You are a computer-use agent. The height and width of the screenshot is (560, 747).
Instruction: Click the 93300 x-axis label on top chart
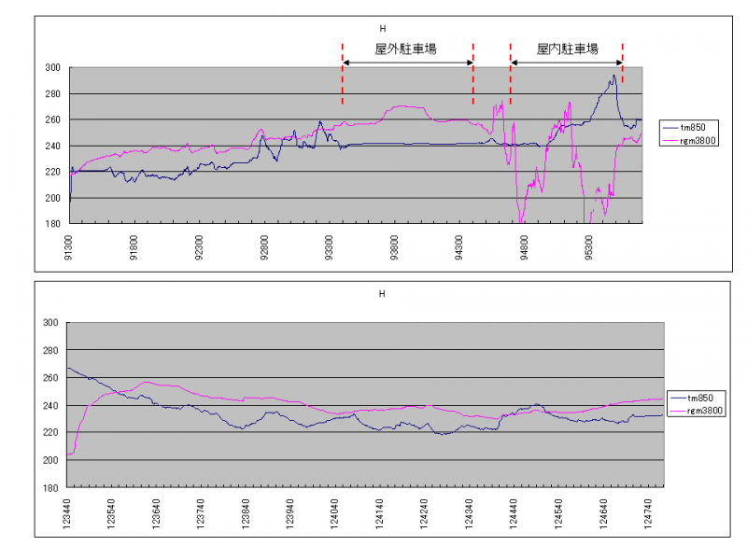pyautogui.click(x=329, y=255)
